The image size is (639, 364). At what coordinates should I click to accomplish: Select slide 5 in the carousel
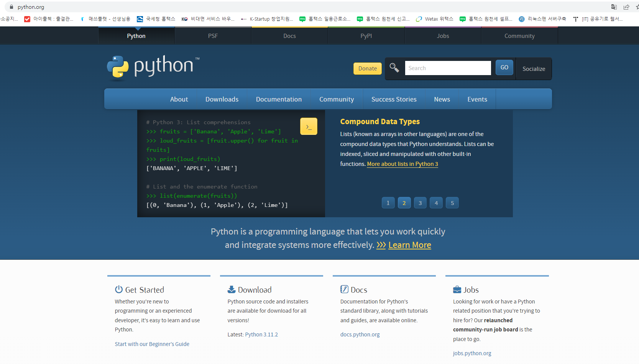pos(452,203)
